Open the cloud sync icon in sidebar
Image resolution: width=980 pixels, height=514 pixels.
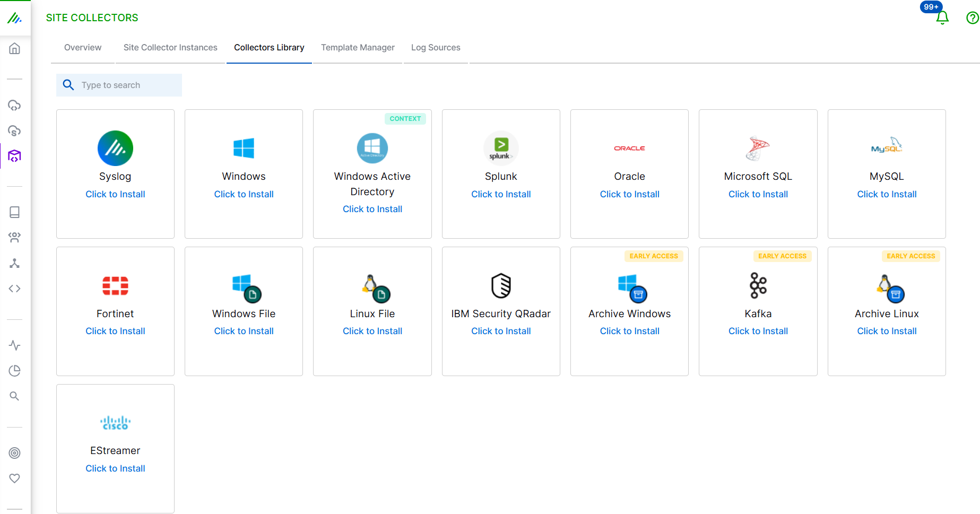15,130
